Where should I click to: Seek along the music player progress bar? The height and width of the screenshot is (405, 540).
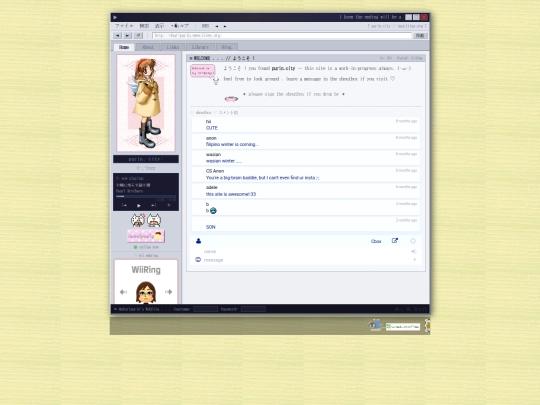pyautogui.click(x=146, y=196)
